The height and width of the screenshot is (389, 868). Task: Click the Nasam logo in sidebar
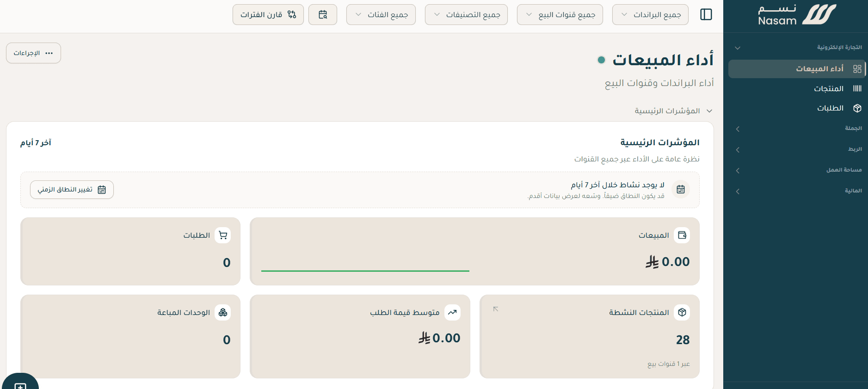[797, 15]
